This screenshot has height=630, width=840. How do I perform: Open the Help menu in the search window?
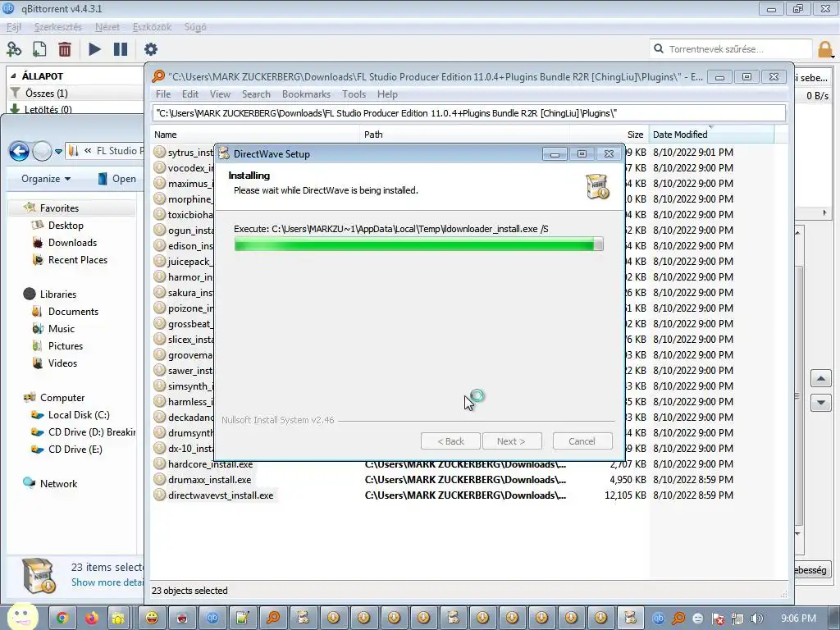click(x=387, y=94)
